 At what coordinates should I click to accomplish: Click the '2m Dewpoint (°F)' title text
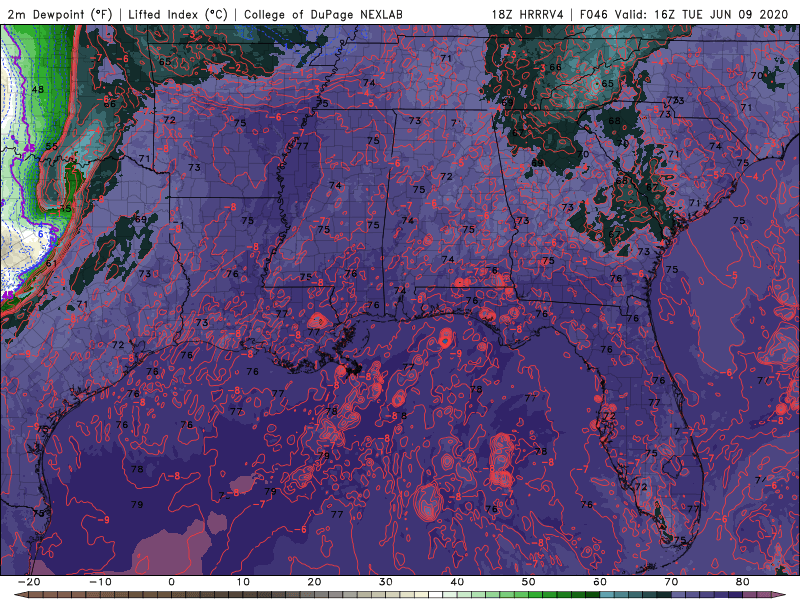(60, 14)
